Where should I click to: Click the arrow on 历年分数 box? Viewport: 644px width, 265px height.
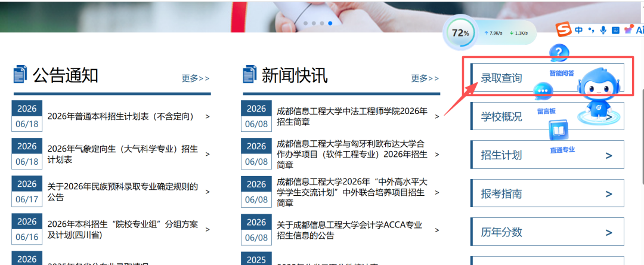coord(609,233)
